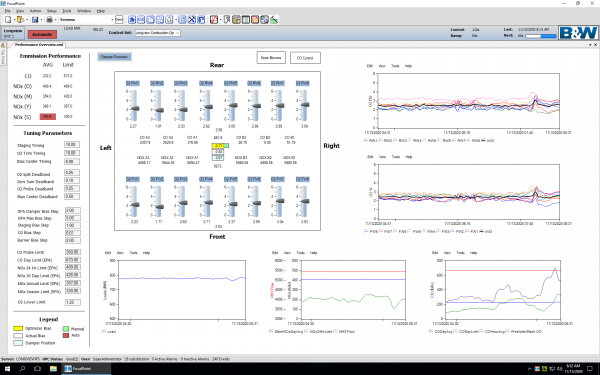
Task: Click the FocalPoint taskbar button
Action: pos(86,369)
